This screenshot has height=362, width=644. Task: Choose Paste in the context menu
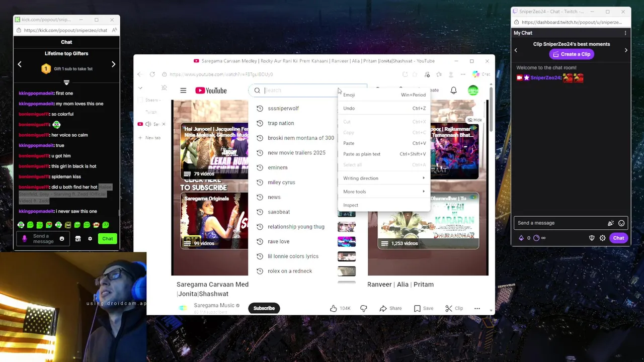tap(384, 143)
